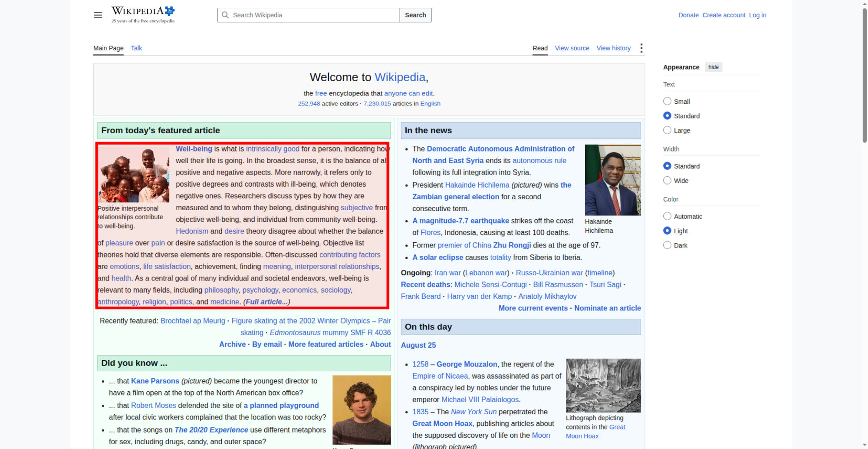
Task: Open the children photo in featured article
Action: pyautogui.click(x=134, y=174)
